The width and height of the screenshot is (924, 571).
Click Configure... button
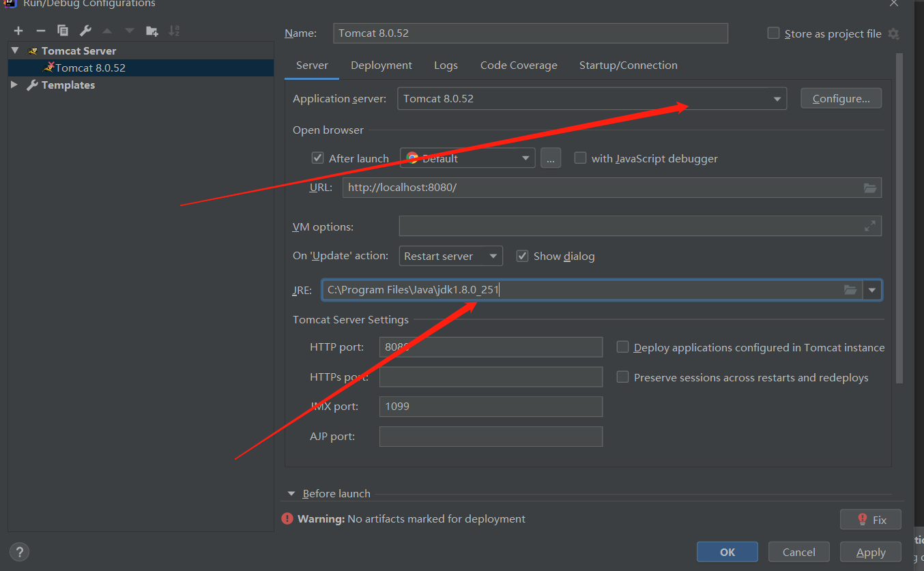pos(841,98)
